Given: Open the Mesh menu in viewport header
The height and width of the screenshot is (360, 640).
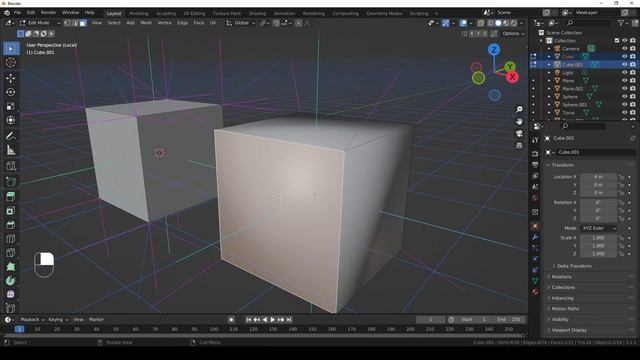Looking at the screenshot, I should 146,23.
